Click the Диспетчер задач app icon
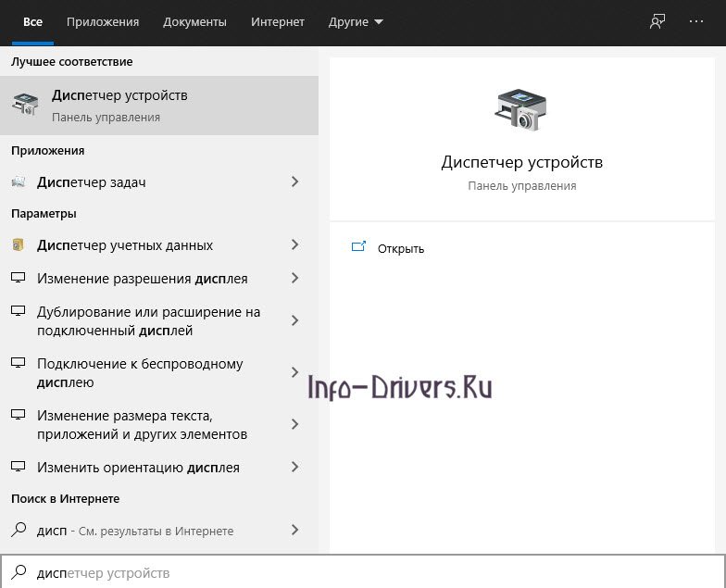Screen dimensions: 726x588 (x=19, y=182)
